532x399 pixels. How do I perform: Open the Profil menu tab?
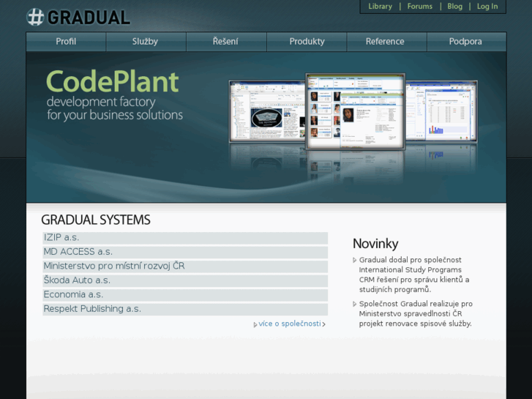point(66,42)
